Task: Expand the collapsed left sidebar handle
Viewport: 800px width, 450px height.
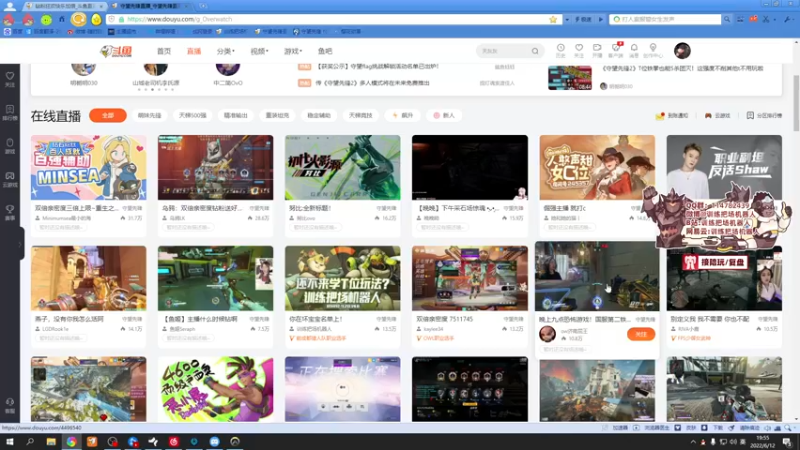Action: click(20, 244)
